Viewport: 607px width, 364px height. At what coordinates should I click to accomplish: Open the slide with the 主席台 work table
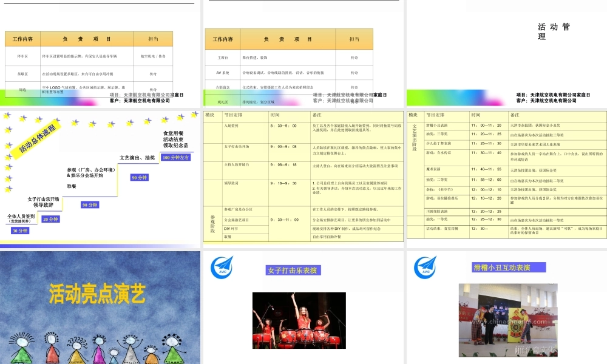pos(303,53)
